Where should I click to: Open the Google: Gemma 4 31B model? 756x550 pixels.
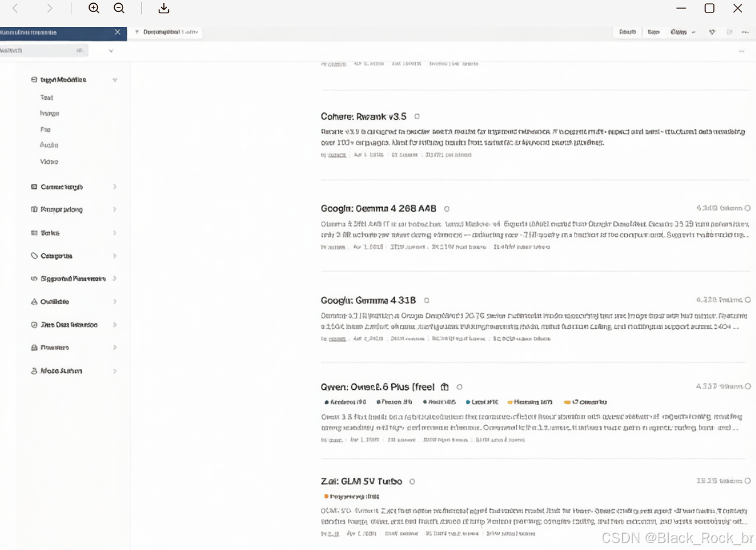click(x=368, y=301)
